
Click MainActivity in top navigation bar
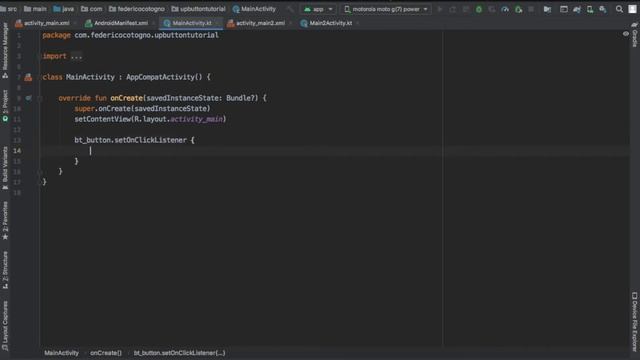(254, 9)
